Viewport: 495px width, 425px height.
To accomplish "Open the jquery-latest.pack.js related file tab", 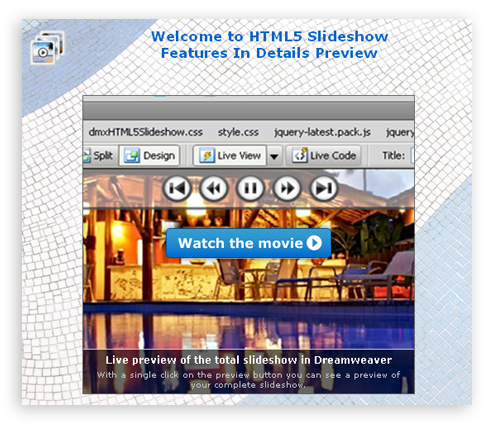I will click(322, 132).
